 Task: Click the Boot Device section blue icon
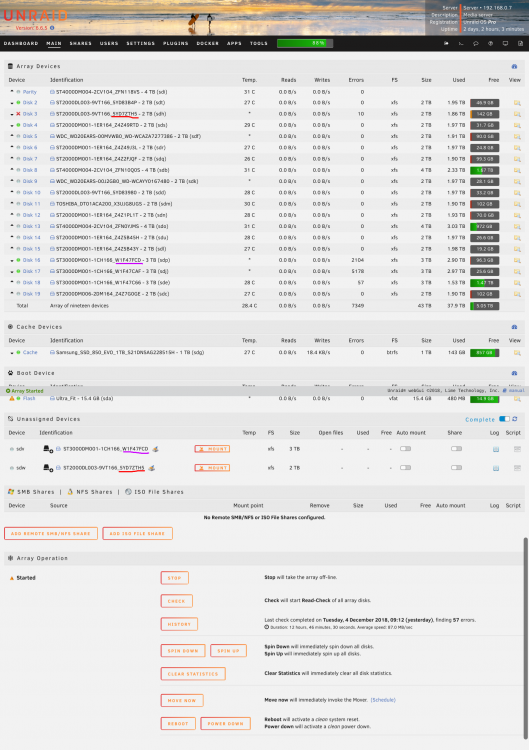pos(514,373)
